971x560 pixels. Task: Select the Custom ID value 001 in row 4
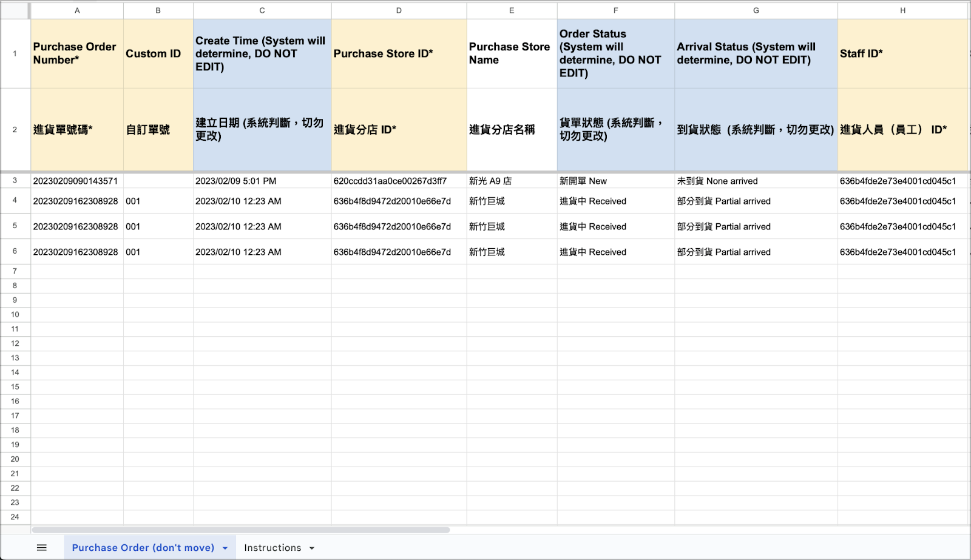[158, 201]
